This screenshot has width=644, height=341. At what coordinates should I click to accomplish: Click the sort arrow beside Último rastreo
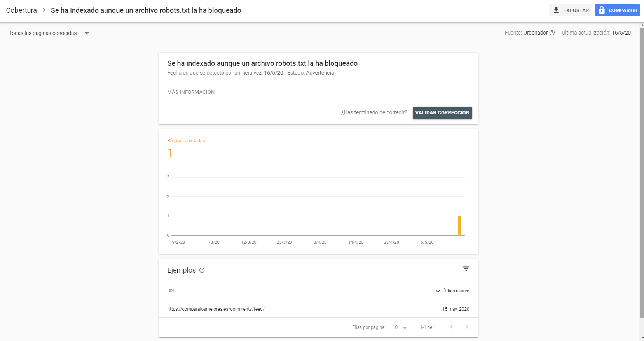(438, 291)
